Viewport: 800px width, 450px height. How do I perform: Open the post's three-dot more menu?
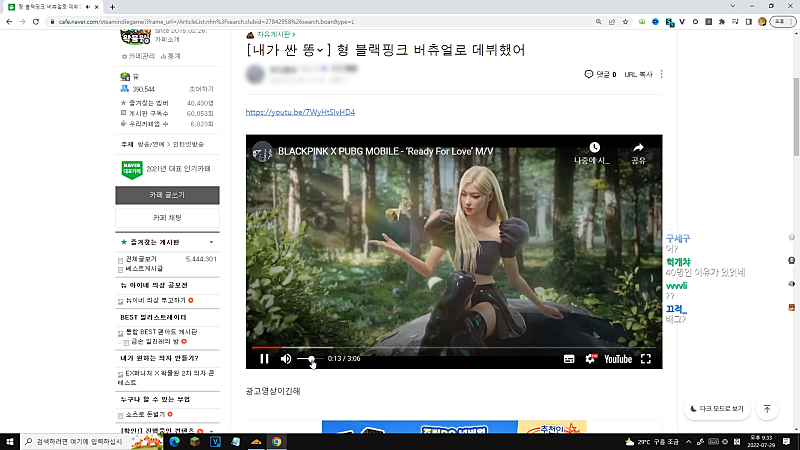point(662,74)
